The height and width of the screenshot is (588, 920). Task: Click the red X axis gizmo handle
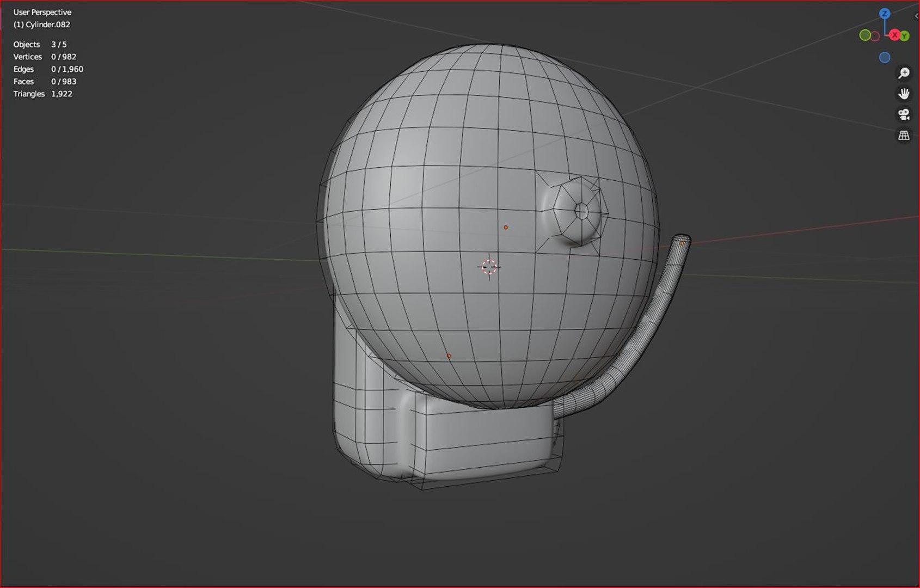click(x=894, y=35)
